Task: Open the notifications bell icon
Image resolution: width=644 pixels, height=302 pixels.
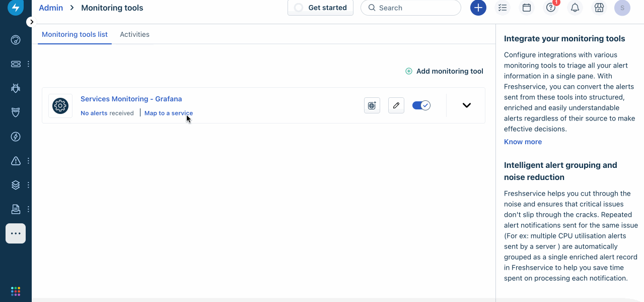Action: tap(575, 8)
